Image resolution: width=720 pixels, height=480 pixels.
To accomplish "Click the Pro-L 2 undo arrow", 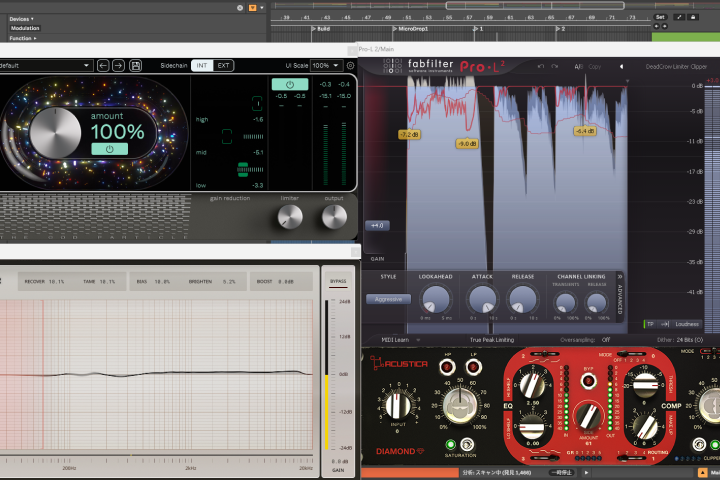I will (x=541, y=67).
